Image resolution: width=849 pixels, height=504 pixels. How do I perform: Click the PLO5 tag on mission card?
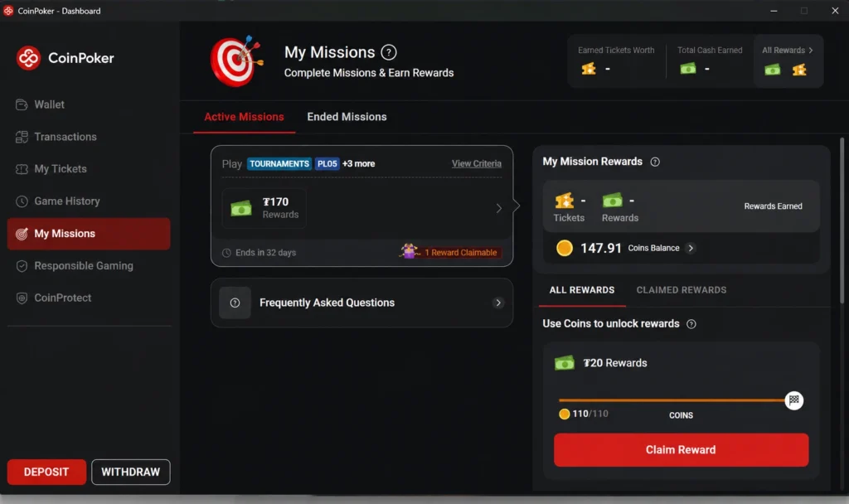point(327,164)
